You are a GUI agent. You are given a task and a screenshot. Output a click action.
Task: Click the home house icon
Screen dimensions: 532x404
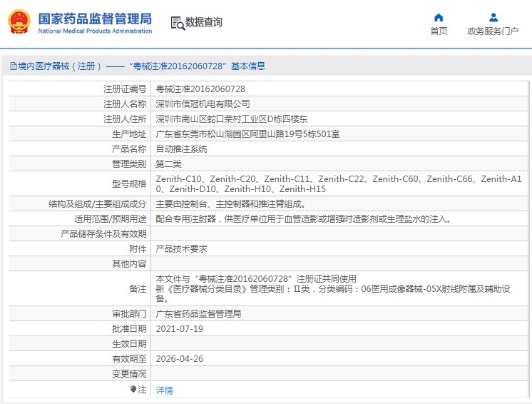[x=439, y=17]
